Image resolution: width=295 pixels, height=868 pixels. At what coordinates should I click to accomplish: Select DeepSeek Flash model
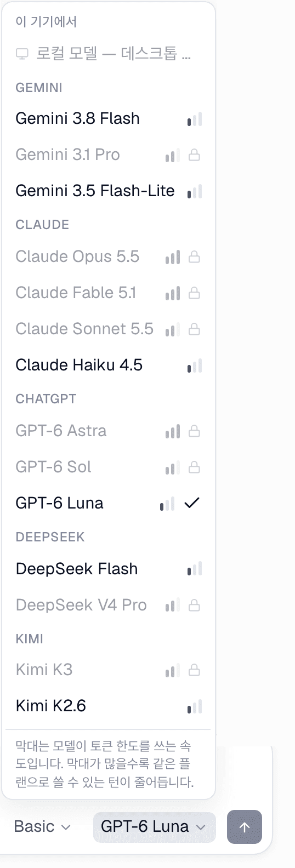pos(109,569)
